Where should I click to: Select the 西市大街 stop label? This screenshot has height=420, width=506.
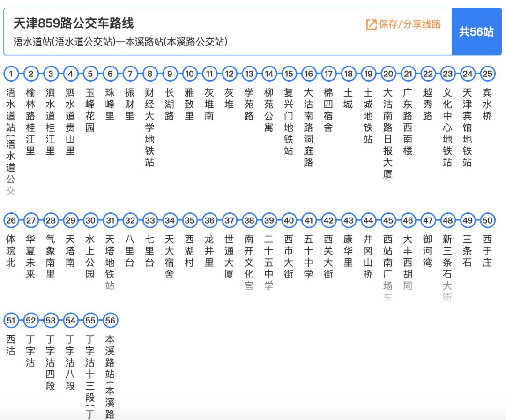pos(289,256)
